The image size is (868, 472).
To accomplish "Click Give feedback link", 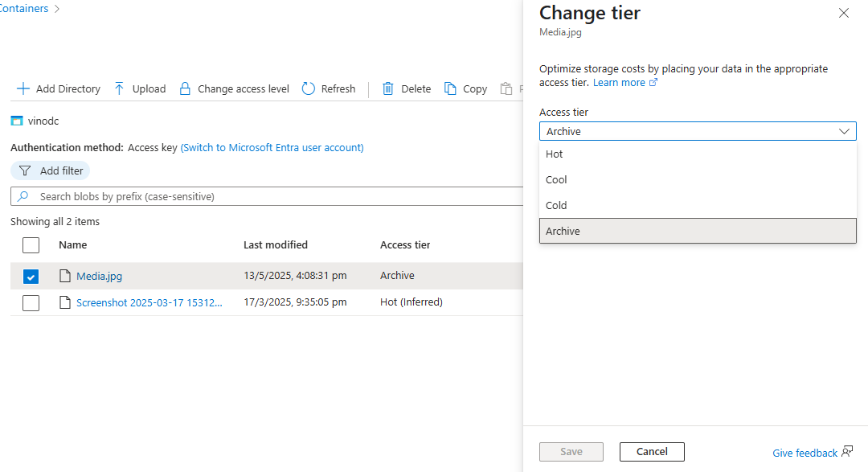I will (x=805, y=454).
